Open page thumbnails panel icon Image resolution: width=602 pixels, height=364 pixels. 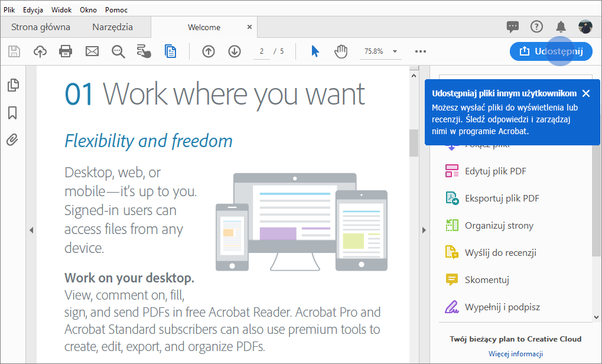pyautogui.click(x=13, y=85)
